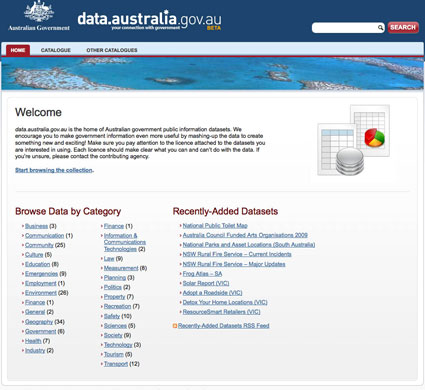425x390 pixels.
Task: Open Detox Your Home Locations (VIC)
Action: point(225,302)
